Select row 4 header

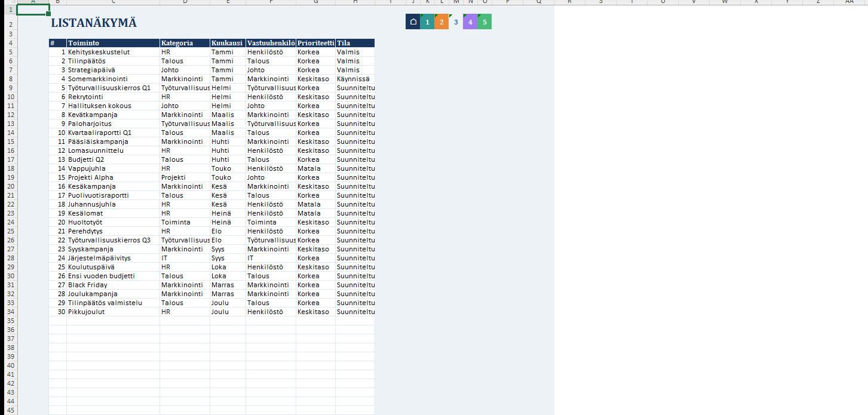tap(8, 43)
